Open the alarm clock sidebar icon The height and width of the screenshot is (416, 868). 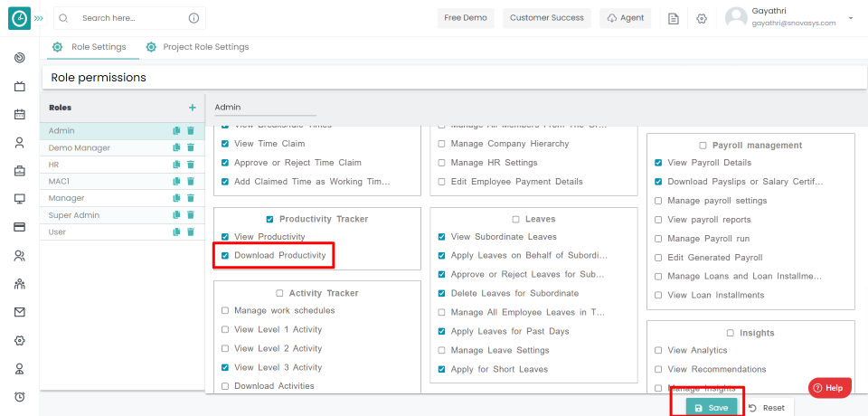19,397
